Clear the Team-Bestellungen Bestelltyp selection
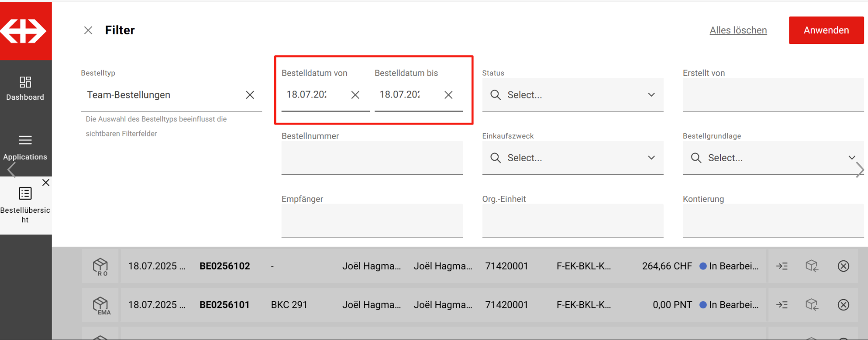 250,95
